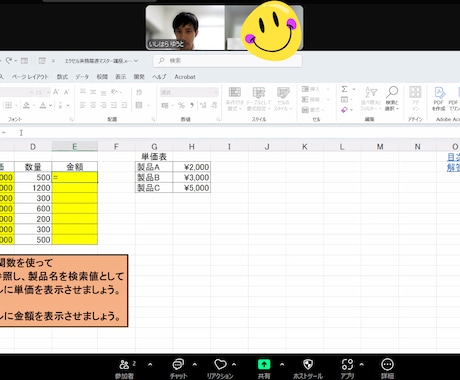The image size is (460, 380).
Task: Open the Alignment group dialog launcher
Action: (153, 119)
